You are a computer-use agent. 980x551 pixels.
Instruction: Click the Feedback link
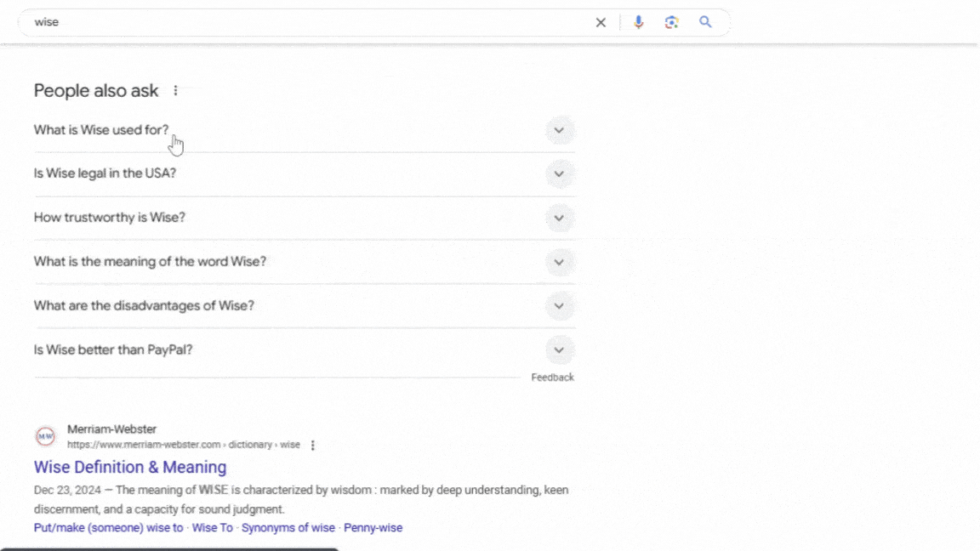(553, 378)
